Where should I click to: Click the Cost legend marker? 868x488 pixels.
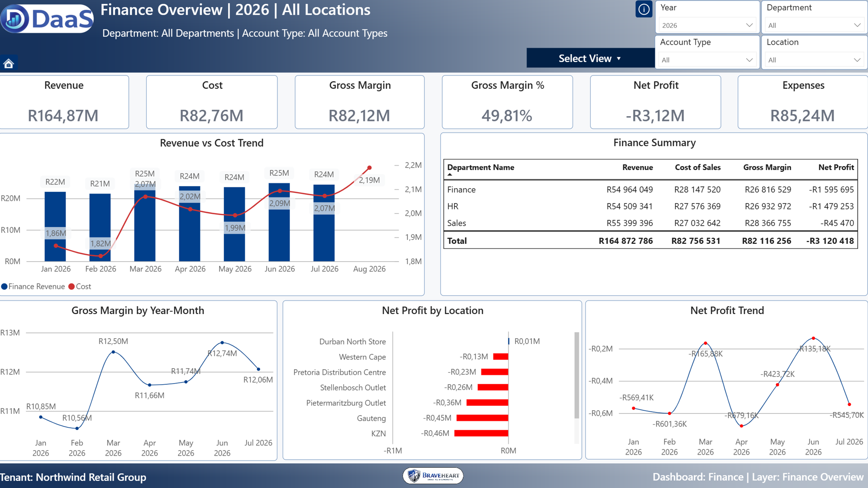click(x=72, y=287)
